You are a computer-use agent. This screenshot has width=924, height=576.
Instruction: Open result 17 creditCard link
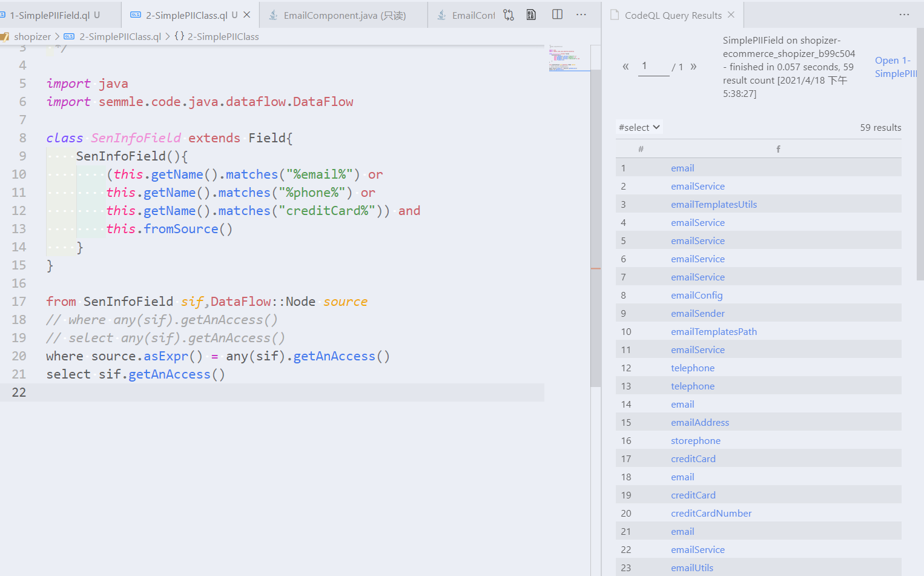point(693,458)
